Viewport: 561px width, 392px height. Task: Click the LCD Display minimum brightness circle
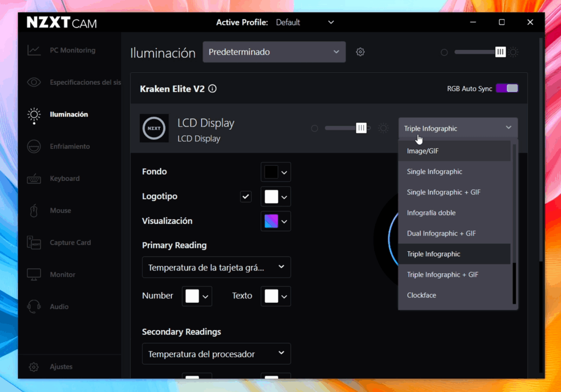tap(314, 129)
